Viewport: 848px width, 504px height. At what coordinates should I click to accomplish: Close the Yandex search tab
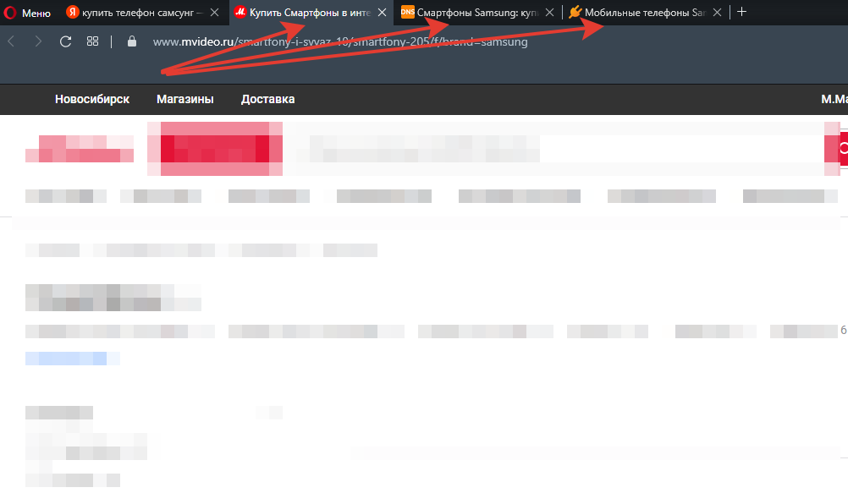(215, 13)
